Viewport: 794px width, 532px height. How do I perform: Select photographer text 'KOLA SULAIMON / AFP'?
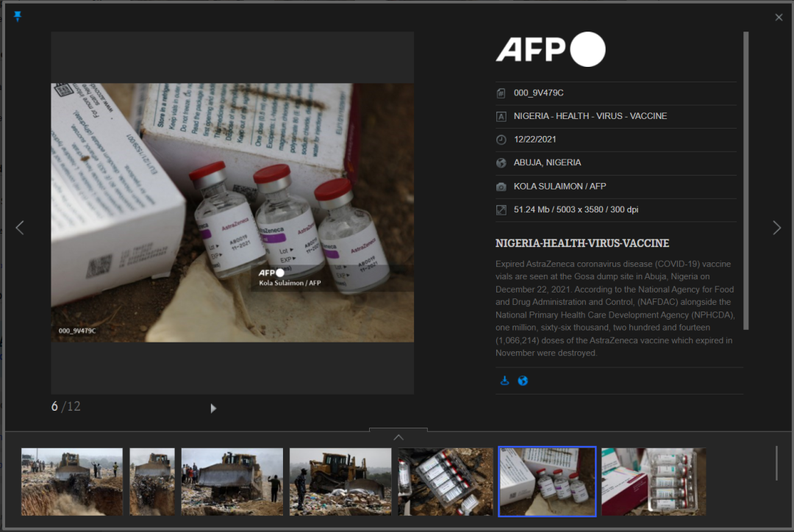[559, 187]
